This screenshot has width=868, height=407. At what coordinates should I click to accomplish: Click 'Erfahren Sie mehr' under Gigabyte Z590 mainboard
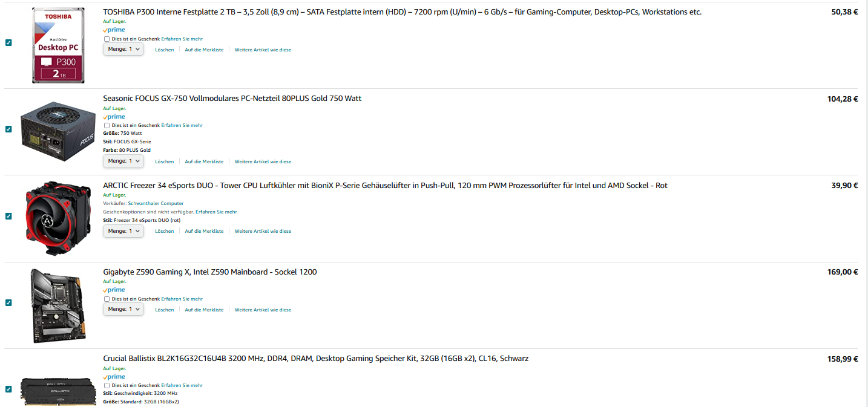(x=182, y=299)
